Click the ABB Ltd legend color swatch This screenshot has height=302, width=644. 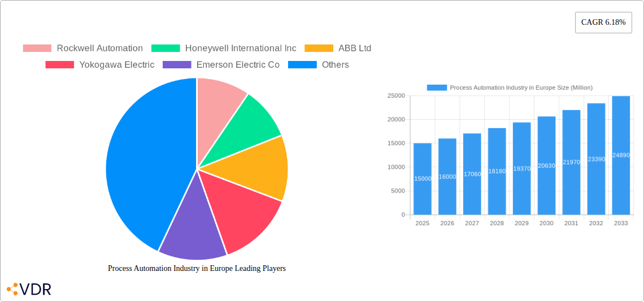(x=319, y=49)
